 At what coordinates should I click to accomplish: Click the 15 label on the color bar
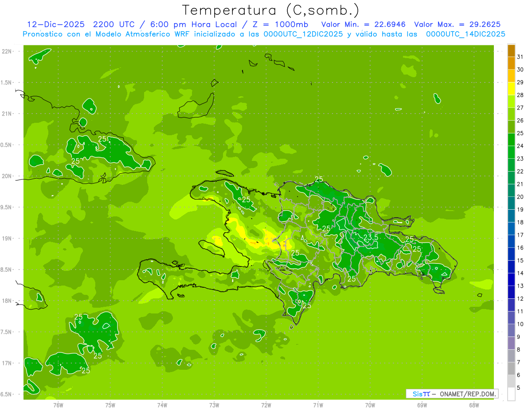point(520,260)
